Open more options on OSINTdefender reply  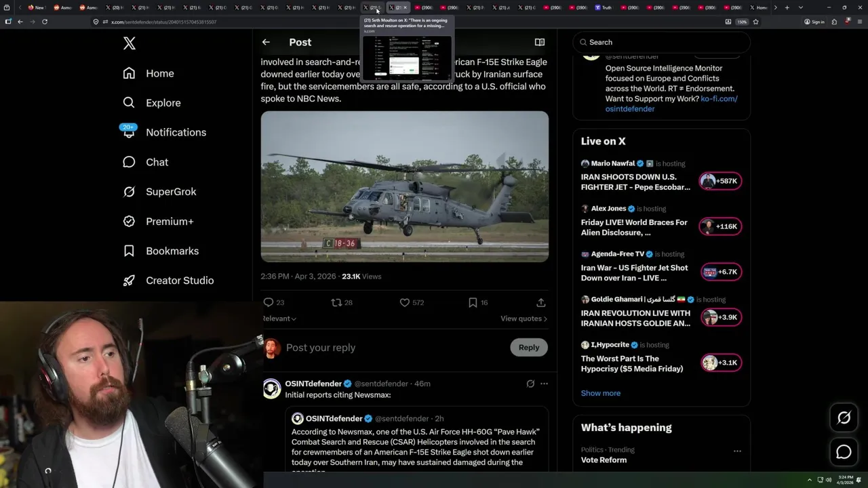coord(544,384)
